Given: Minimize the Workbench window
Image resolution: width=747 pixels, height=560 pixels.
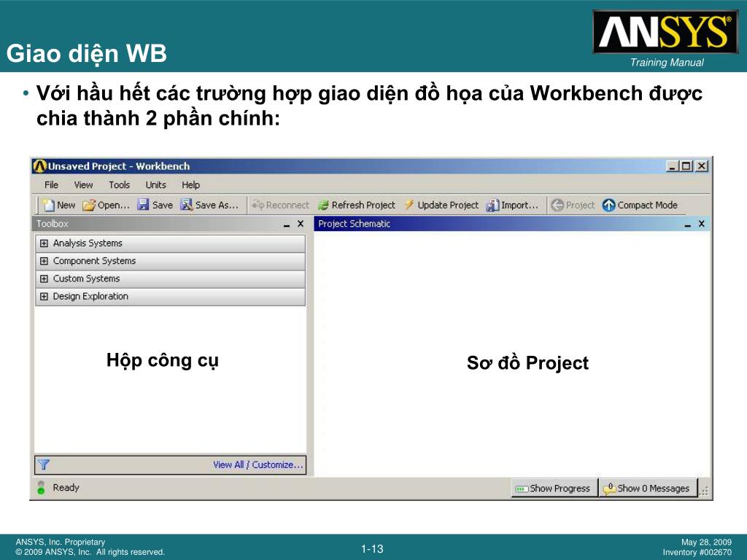Looking at the screenshot, I should click(673, 166).
